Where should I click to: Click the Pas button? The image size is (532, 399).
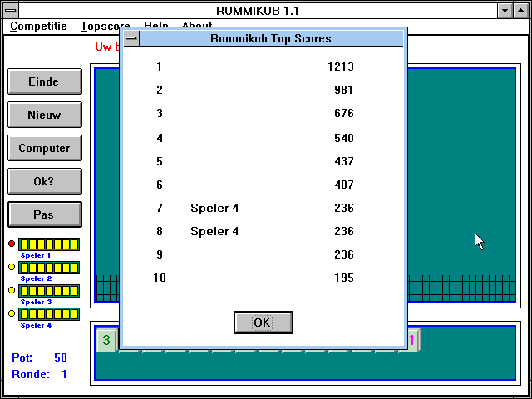click(x=45, y=214)
